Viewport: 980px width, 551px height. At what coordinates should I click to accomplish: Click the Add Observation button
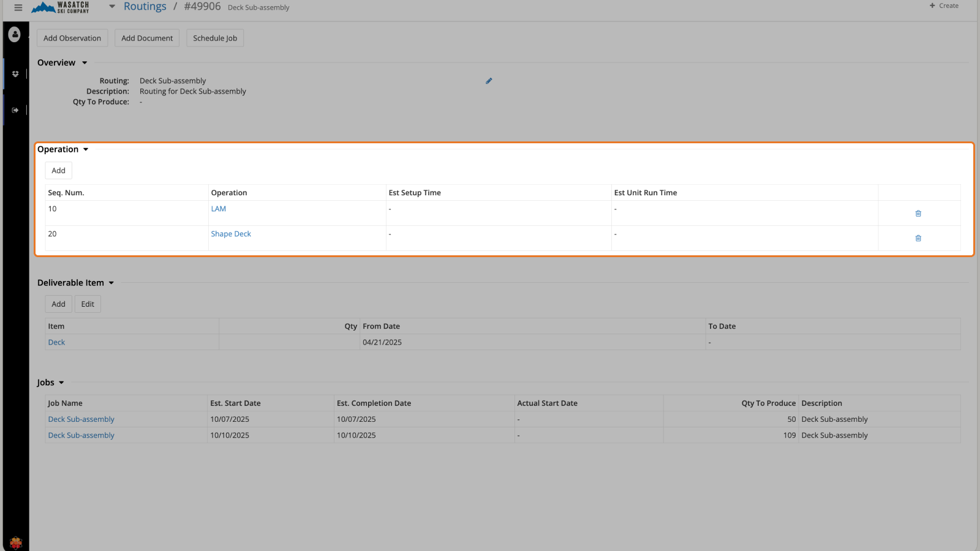coord(72,37)
